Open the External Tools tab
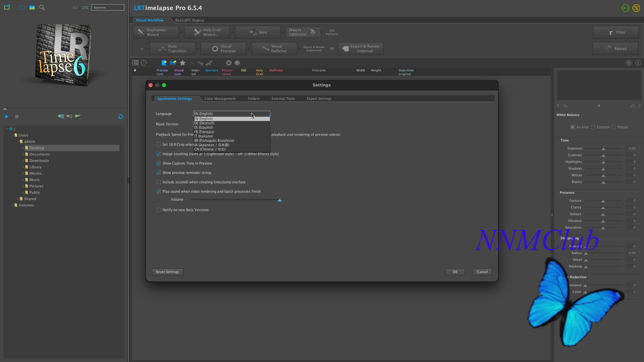The height and width of the screenshot is (362, 644). pyautogui.click(x=283, y=99)
